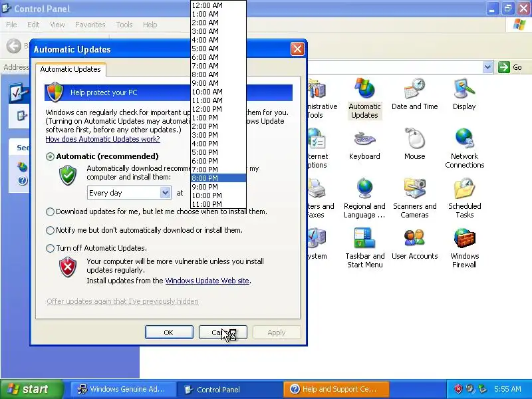Open the Tools menu
This screenshot has width=532, height=399.
[x=124, y=25]
